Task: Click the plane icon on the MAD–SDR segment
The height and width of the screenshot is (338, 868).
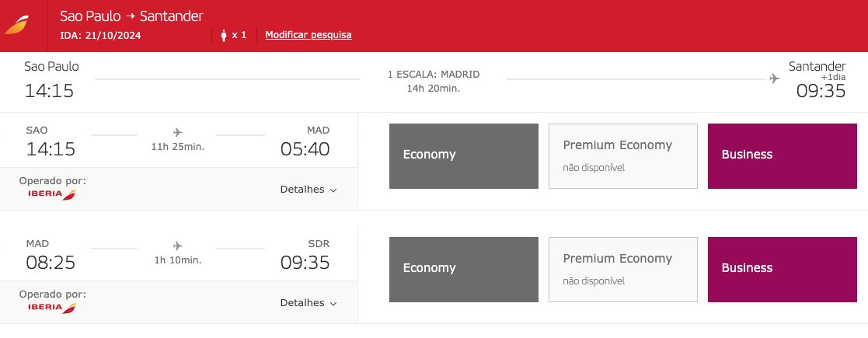Action: point(177,246)
